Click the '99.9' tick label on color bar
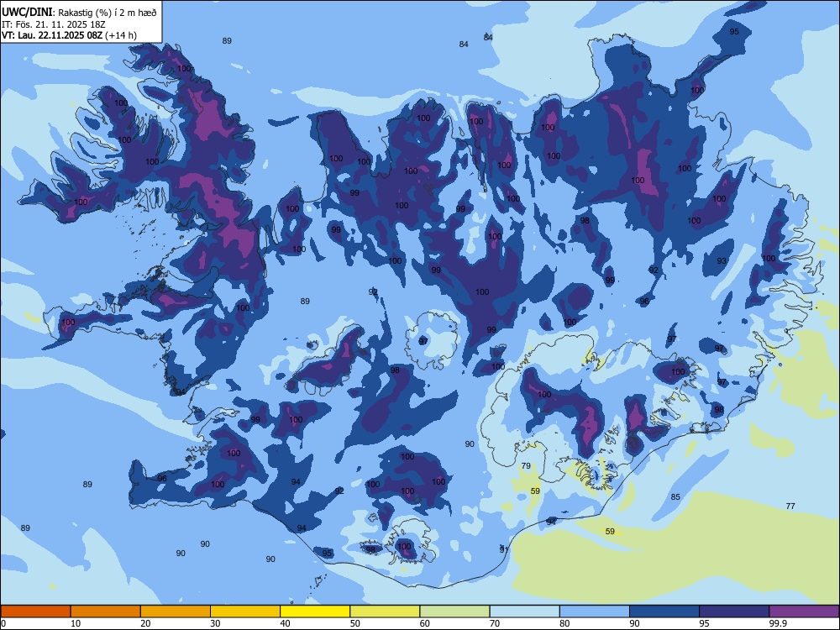This screenshot has height=630, width=840. coord(778,623)
